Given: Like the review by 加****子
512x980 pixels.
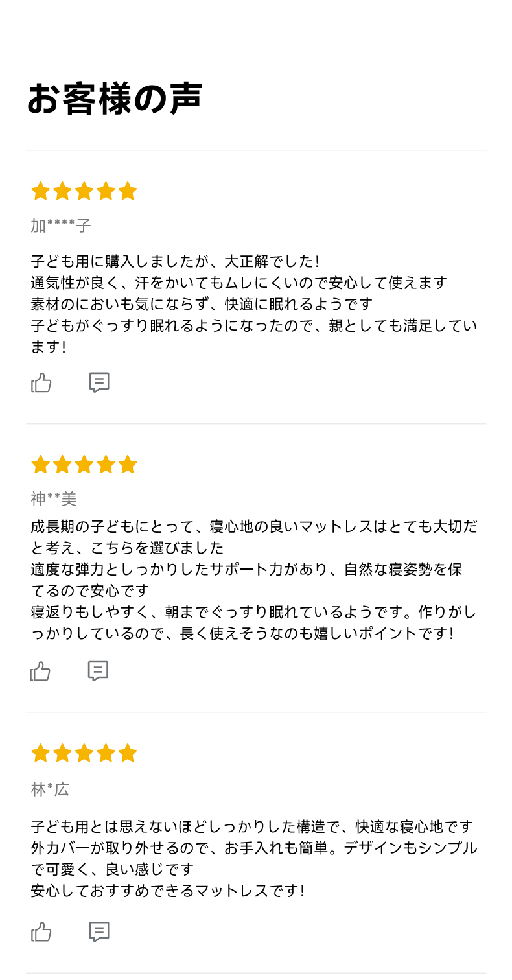Looking at the screenshot, I should coord(41,383).
